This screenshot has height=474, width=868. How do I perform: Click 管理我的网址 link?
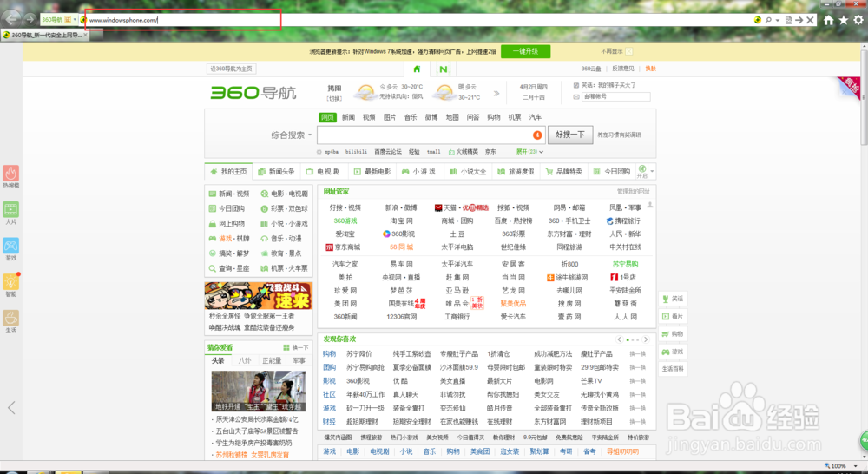pos(634,192)
